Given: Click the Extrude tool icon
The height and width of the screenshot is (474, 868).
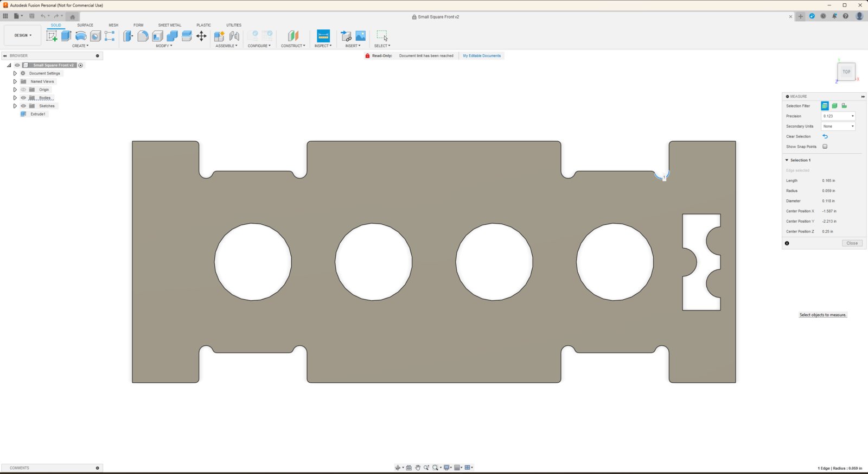Looking at the screenshot, I should point(66,36).
